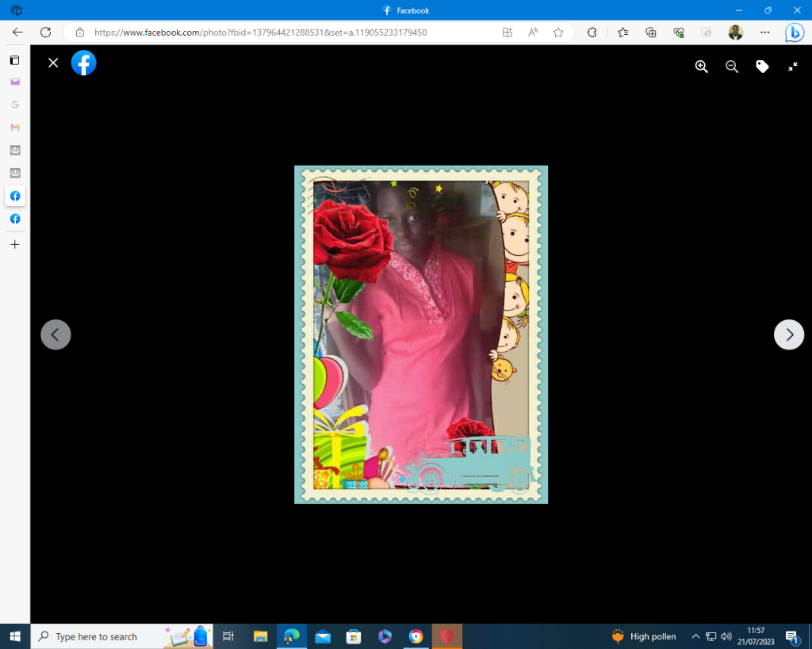Click the tag photo icon
812x649 pixels.
(762, 67)
